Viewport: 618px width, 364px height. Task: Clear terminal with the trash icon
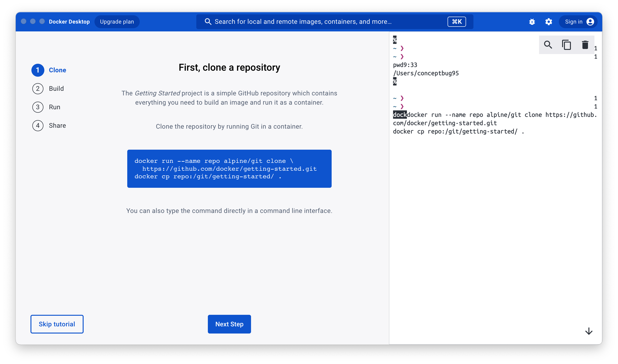(585, 45)
